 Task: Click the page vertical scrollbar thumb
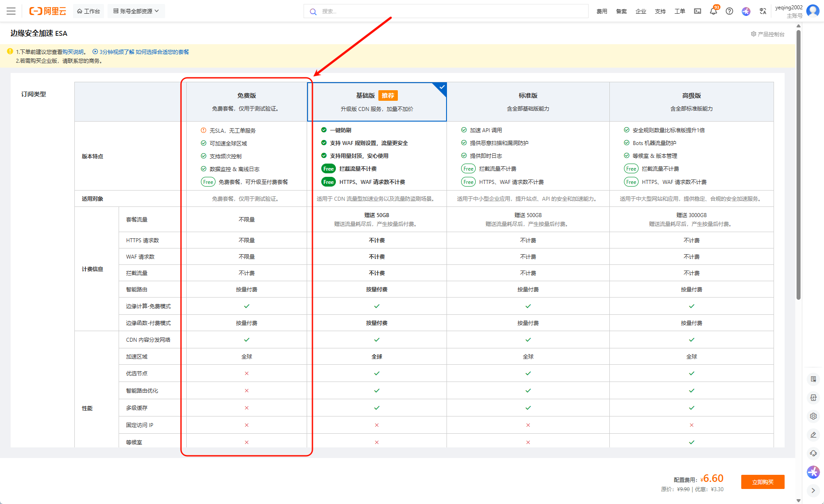[x=799, y=164]
